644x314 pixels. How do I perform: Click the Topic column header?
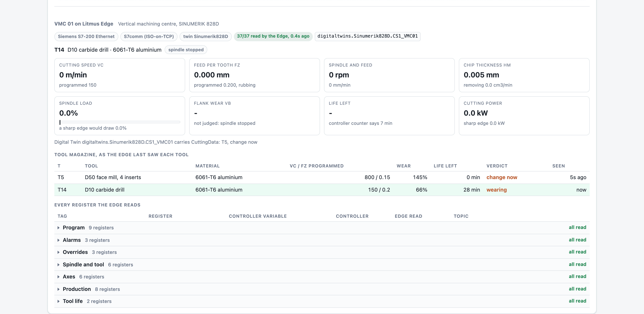coord(461,216)
